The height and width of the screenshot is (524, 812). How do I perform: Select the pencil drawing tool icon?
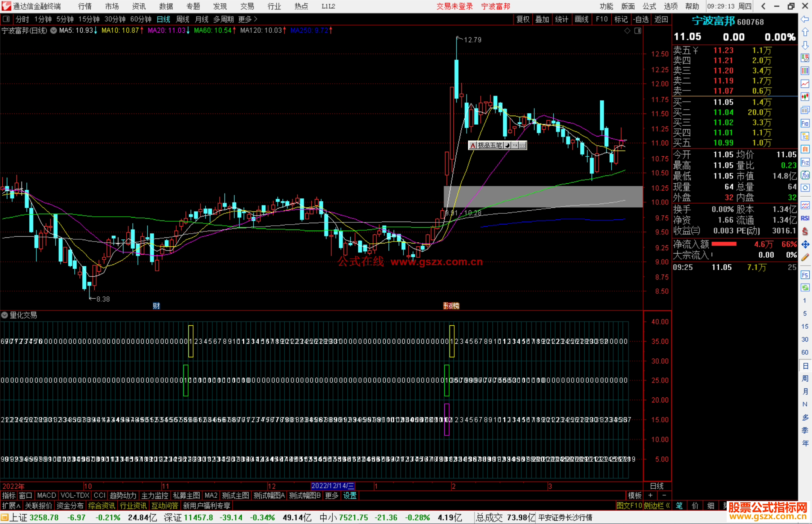(x=805, y=258)
